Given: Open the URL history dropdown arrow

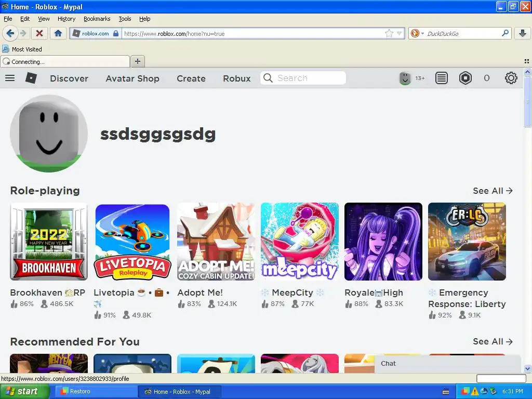Looking at the screenshot, I should point(400,33).
